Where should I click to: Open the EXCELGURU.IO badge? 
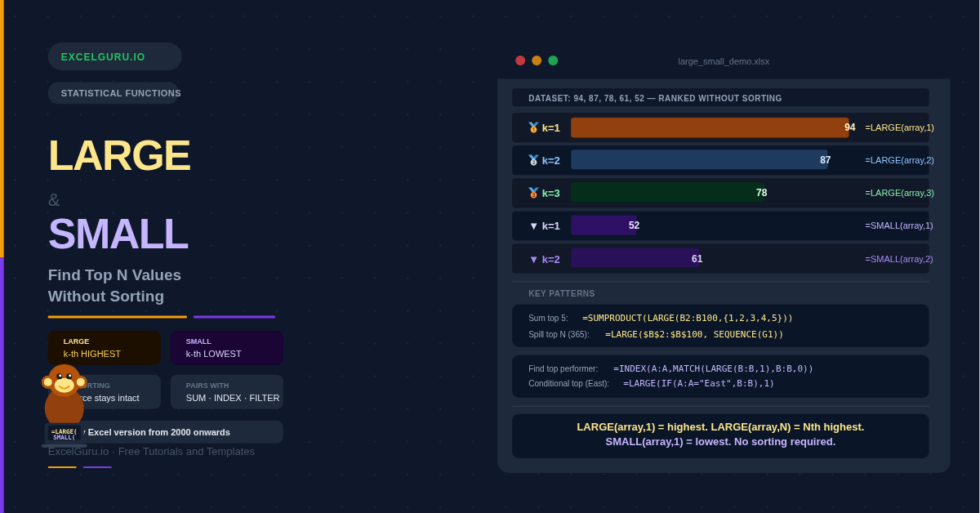[x=114, y=56]
